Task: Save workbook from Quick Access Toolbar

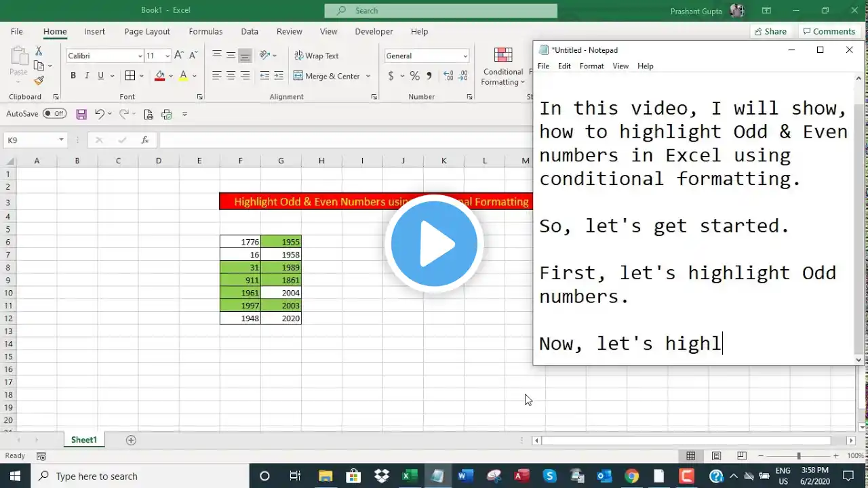Action: 81,114
